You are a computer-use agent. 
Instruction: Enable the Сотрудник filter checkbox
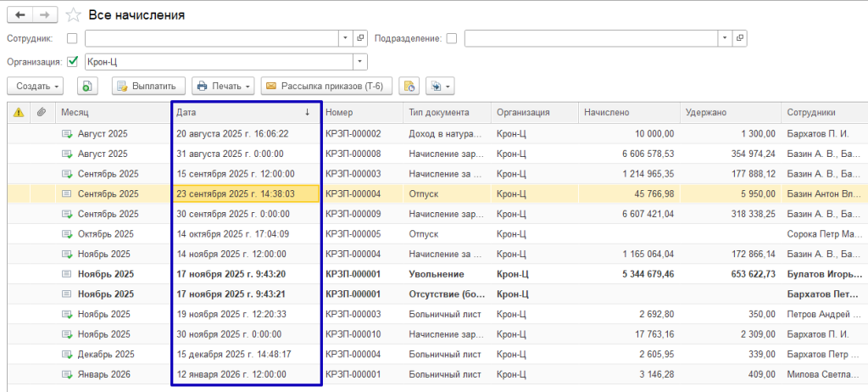72,38
